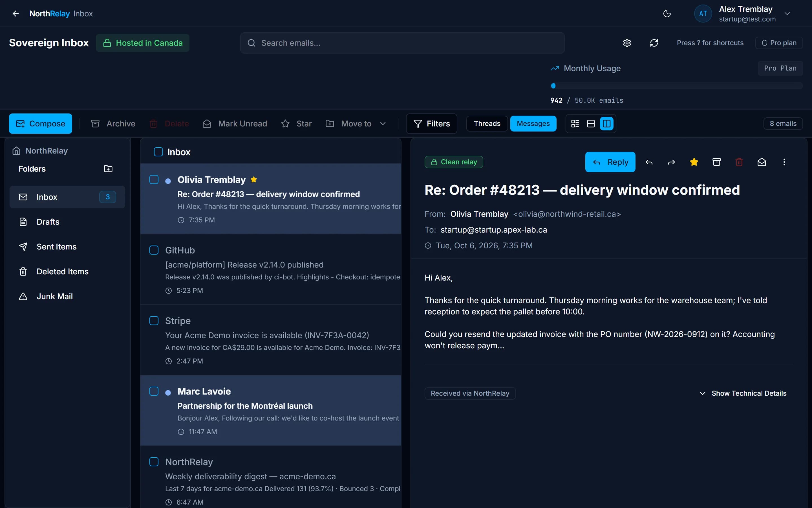Open the Move to dropdown
Image resolution: width=812 pixels, height=508 pixels.
tap(356, 124)
